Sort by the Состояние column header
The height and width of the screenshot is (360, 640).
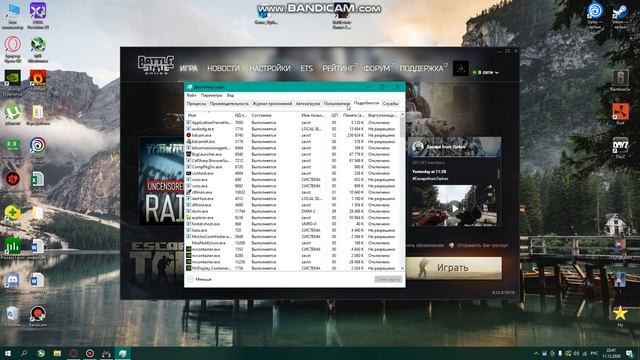(x=274, y=116)
